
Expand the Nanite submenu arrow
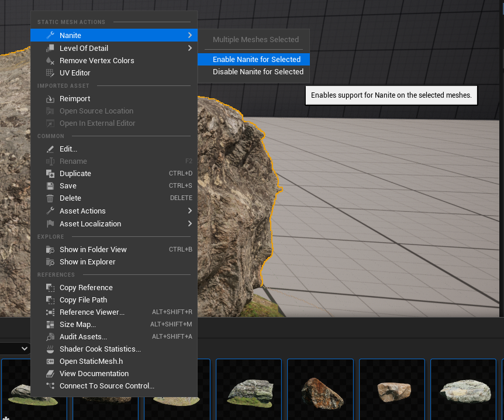tap(190, 35)
